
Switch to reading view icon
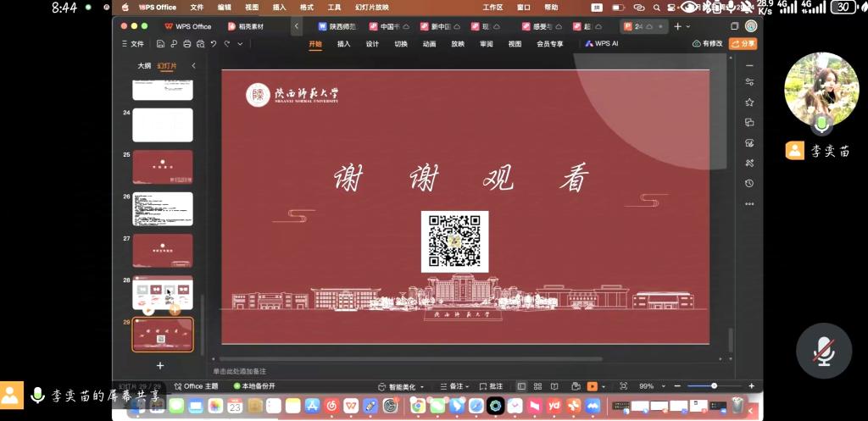554,386
